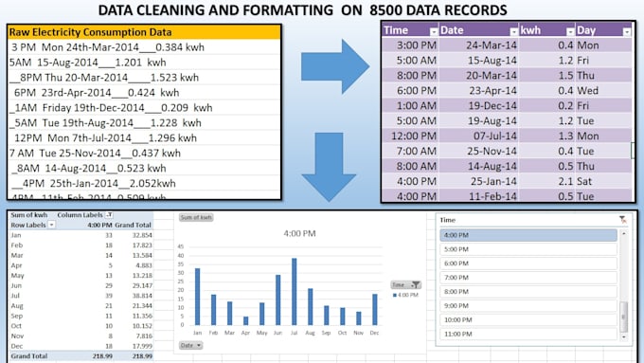Click the Raw Electricity Consumption Data header
644x363 pixels.
(x=144, y=32)
